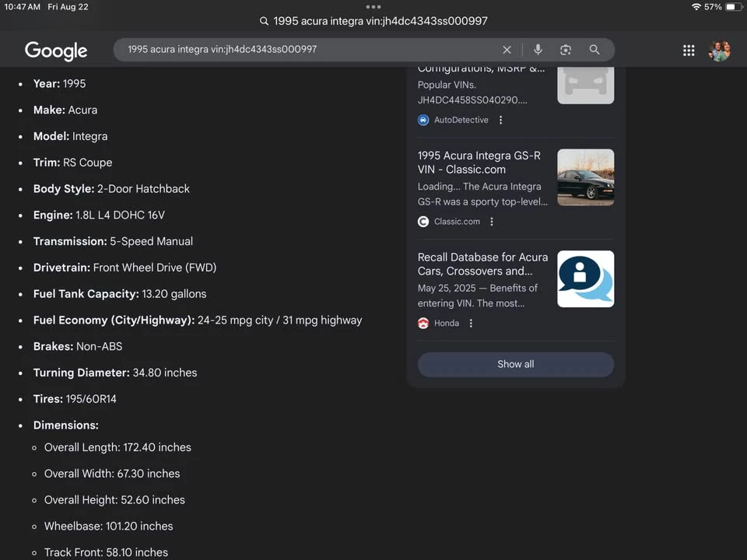Open more options for Classic.com result

point(492,222)
